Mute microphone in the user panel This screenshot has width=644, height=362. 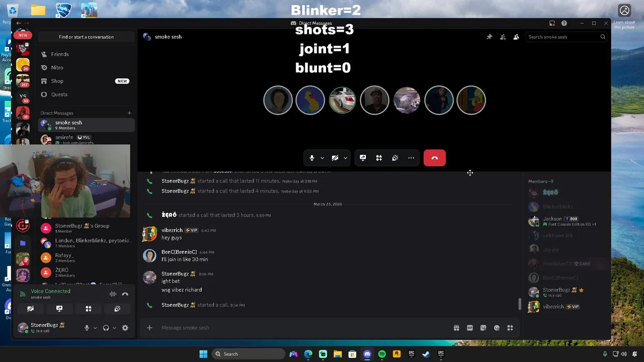click(87, 328)
